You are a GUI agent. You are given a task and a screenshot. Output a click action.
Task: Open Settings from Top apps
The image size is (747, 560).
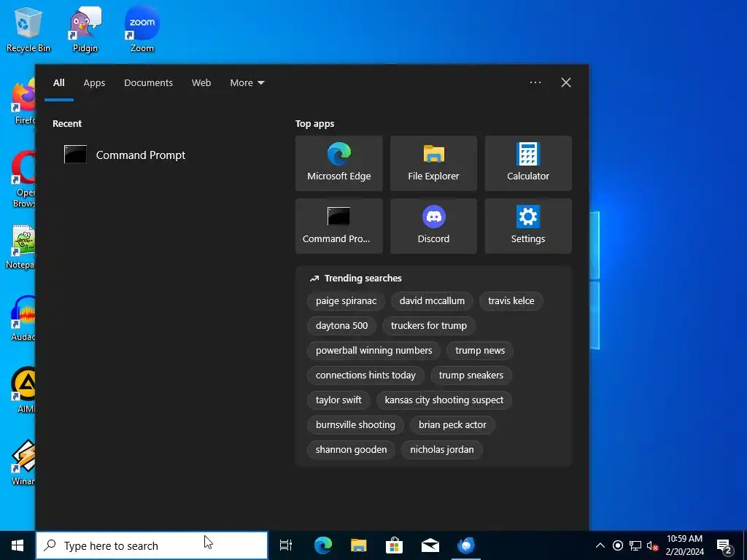(x=528, y=226)
